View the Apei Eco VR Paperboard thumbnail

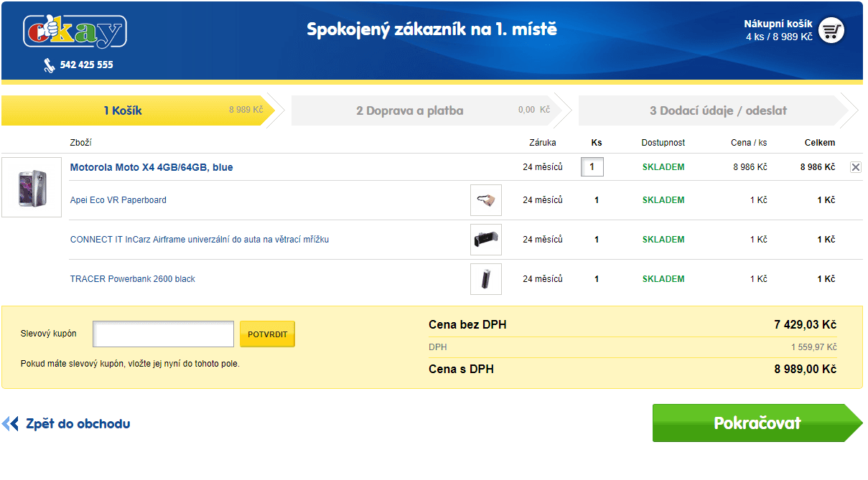tap(486, 200)
